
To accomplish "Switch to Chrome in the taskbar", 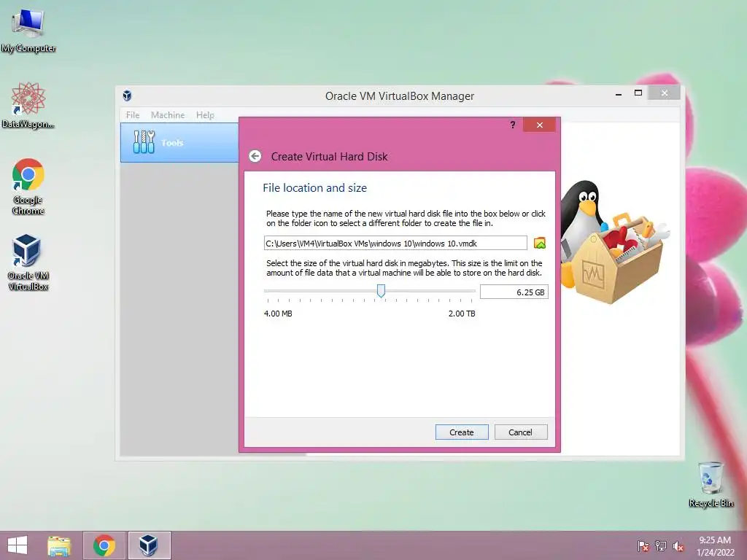I will tap(104, 545).
